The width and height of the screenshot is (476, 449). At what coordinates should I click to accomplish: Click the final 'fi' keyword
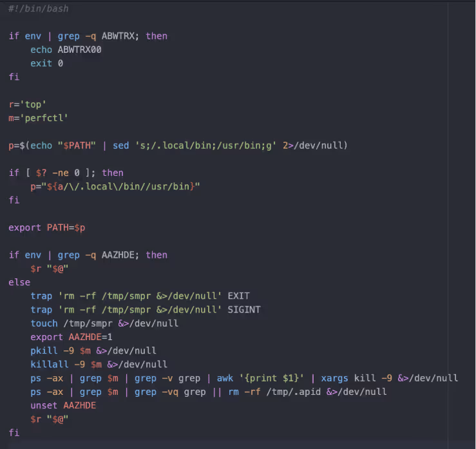pyautogui.click(x=14, y=433)
